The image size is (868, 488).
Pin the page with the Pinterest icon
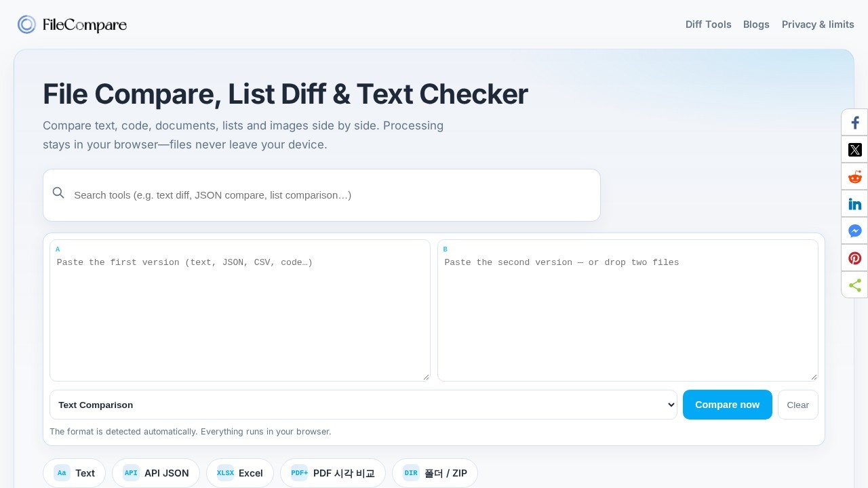[x=854, y=258]
